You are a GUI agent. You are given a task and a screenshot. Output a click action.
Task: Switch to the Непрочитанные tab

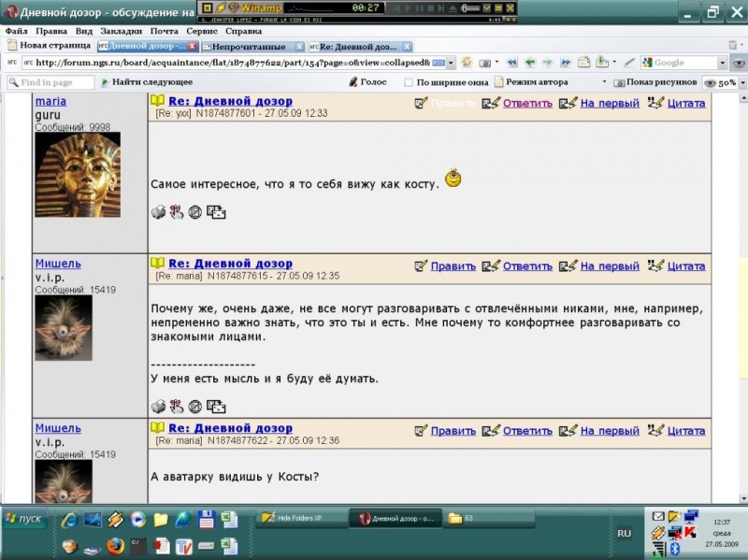[248, 46]
